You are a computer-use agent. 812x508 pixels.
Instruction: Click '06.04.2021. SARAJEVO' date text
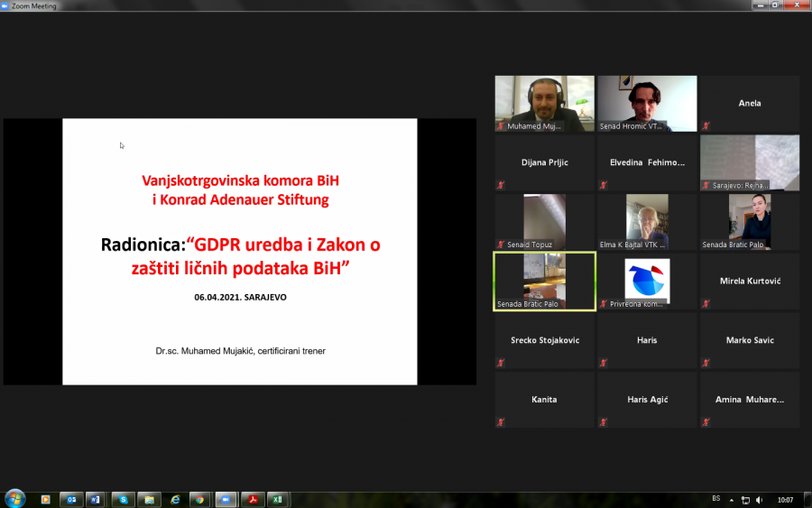(240, 297)
